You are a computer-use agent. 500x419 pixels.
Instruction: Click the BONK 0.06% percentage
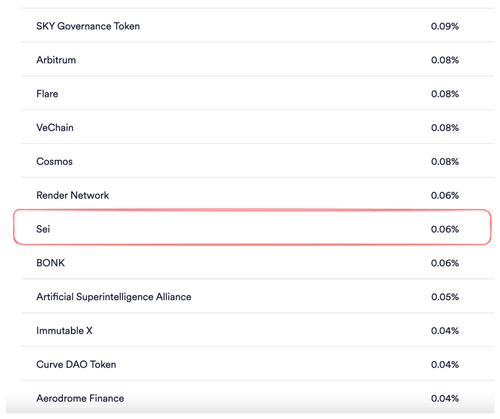(x=445, y=263)
